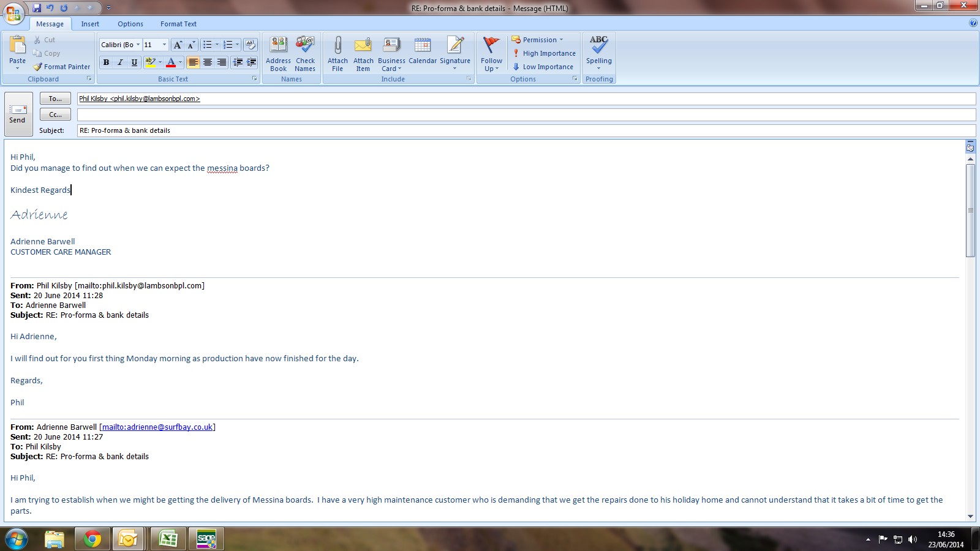Expand the font color palette arrow
This screenshot has height=551, width=980.
click(x=180, y=62)
